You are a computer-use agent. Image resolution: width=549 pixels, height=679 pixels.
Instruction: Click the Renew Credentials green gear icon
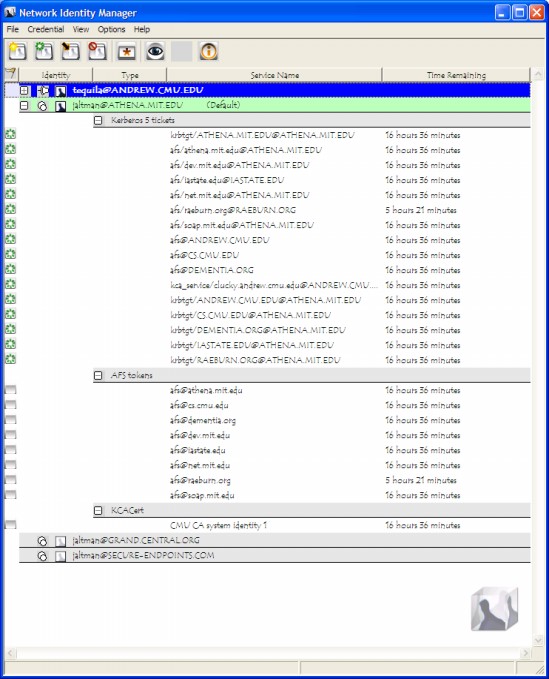pyautogui.click(x=44, y=52)
